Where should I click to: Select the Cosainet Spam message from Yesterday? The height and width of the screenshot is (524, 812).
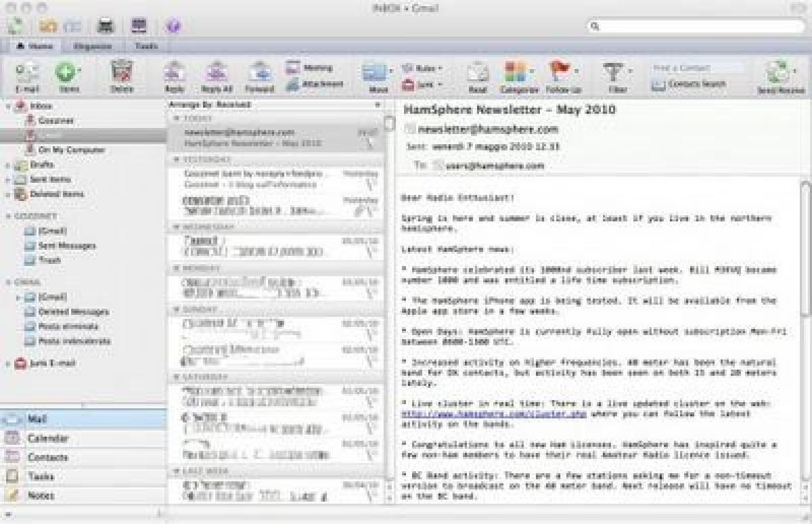tap(275, 179)
